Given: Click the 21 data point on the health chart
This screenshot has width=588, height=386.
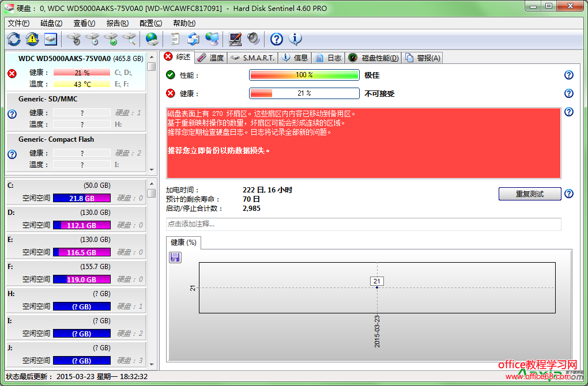Looking at the screenshot, I should pyautogui.click(x=377, y=287).
